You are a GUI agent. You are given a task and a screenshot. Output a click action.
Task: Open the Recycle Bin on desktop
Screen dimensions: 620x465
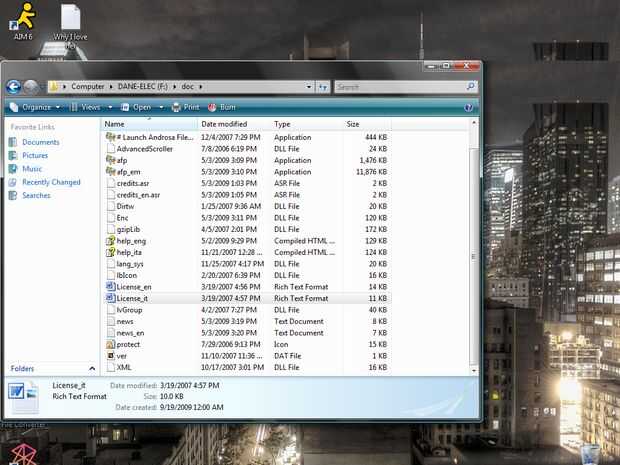(x=591, y=455)
